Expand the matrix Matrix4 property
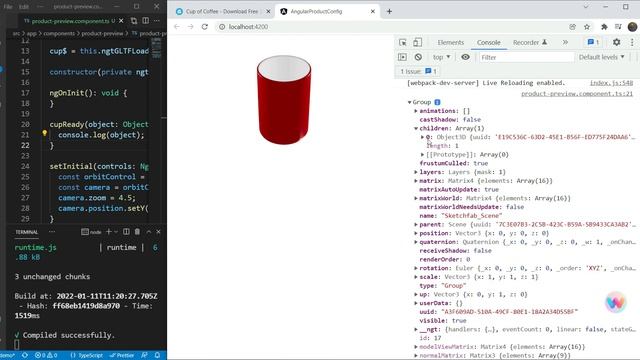This screenshot has width=640, height=360. coord(416,181)
